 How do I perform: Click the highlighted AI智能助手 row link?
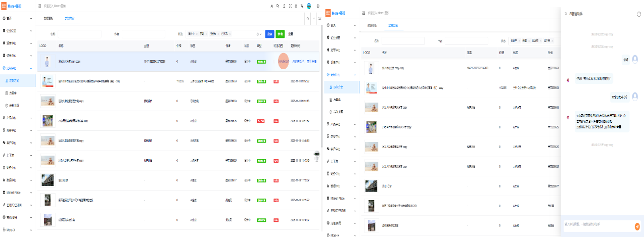click(283, 62)
